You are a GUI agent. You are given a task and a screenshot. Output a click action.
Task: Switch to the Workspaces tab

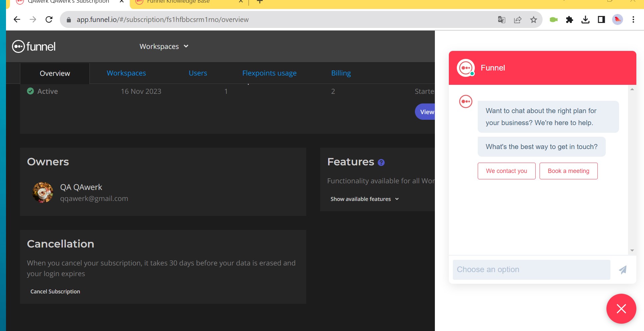[126, 73]
